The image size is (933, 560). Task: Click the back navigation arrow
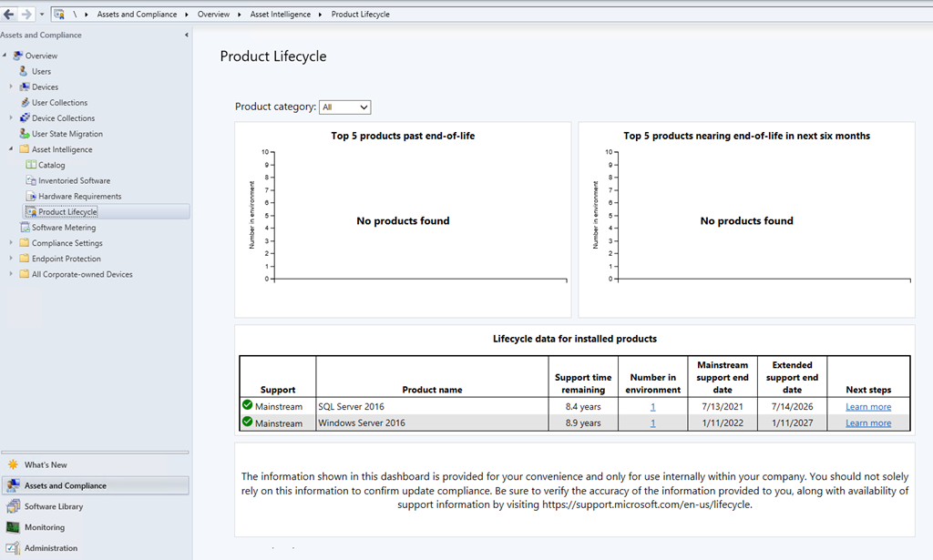point(9,15)
